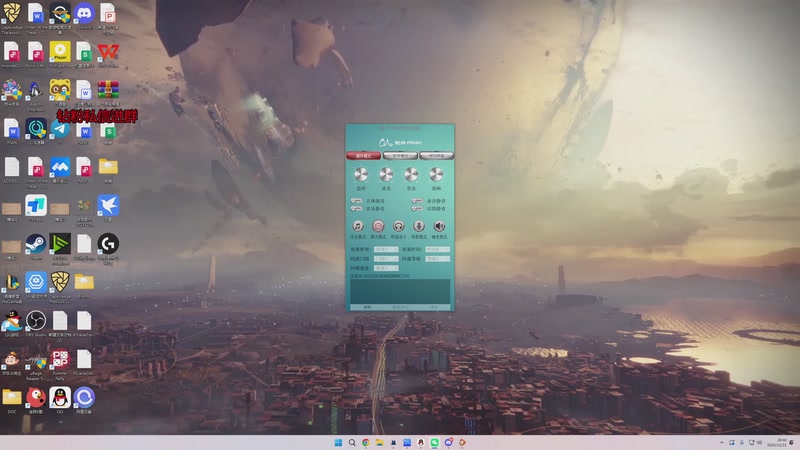800x450 pixels.
Task: Open the Windows Start menu
Action: [338, 442]
